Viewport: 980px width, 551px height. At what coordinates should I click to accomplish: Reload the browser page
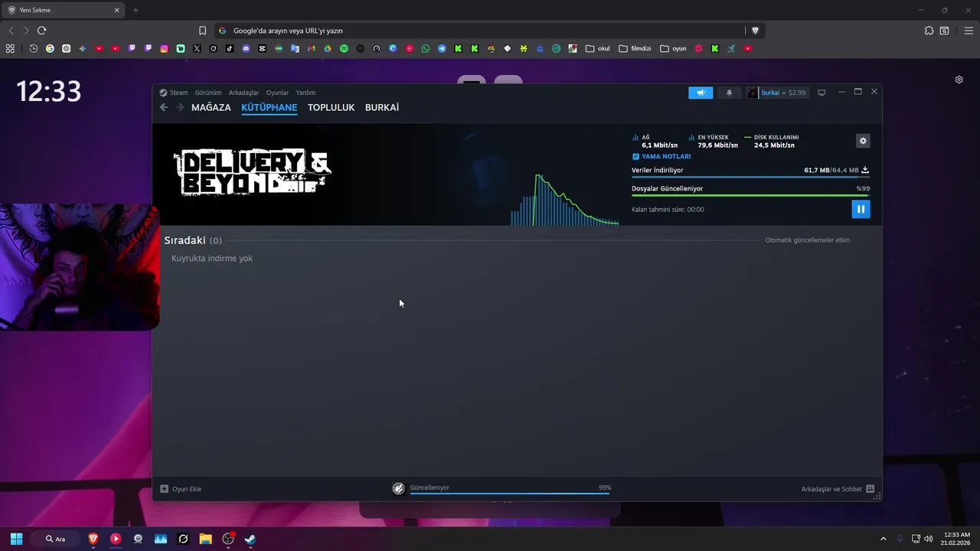(41, 31)
